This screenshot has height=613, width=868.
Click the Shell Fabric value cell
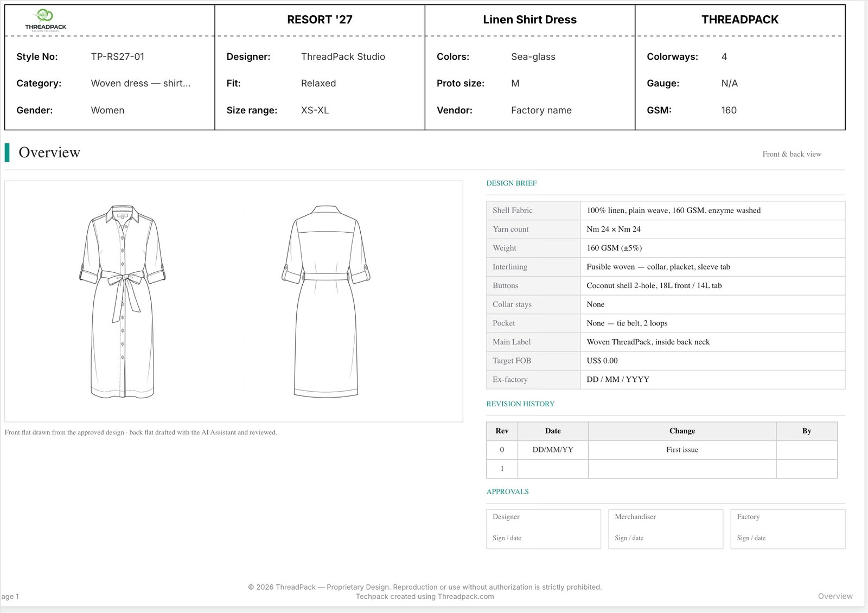pyautogui.click(x=712, y=210)
